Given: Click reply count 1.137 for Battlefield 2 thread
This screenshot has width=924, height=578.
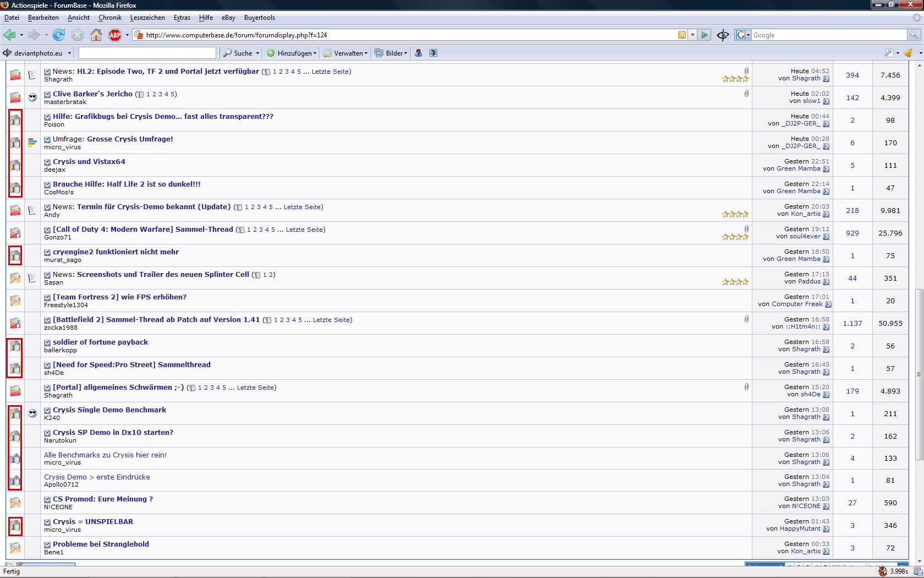Looking at the screenshot, I should coord(853,324).
